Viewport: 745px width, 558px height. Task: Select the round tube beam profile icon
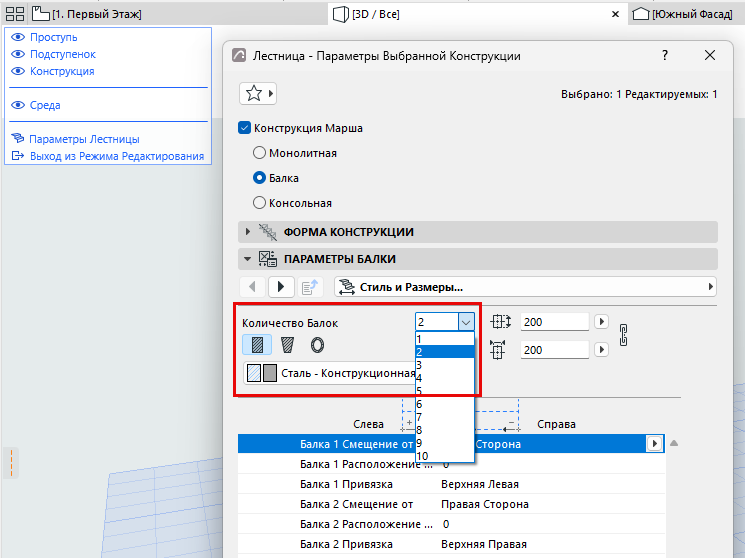[317, 345]
